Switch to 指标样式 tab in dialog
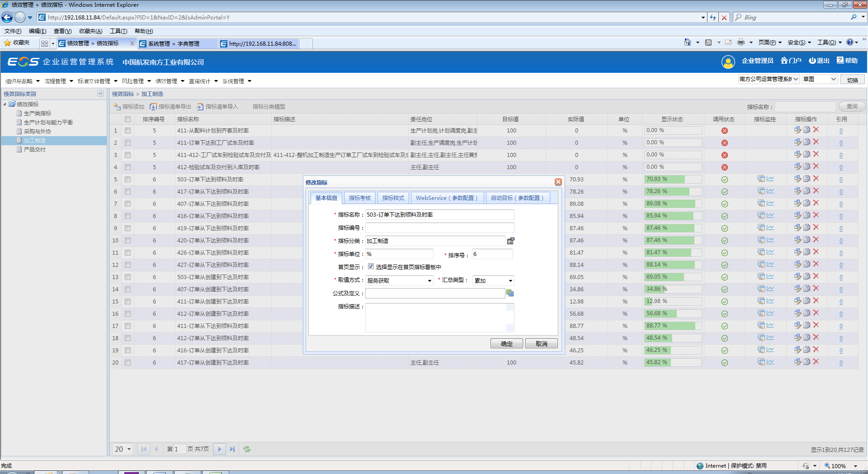 [393, 198]
